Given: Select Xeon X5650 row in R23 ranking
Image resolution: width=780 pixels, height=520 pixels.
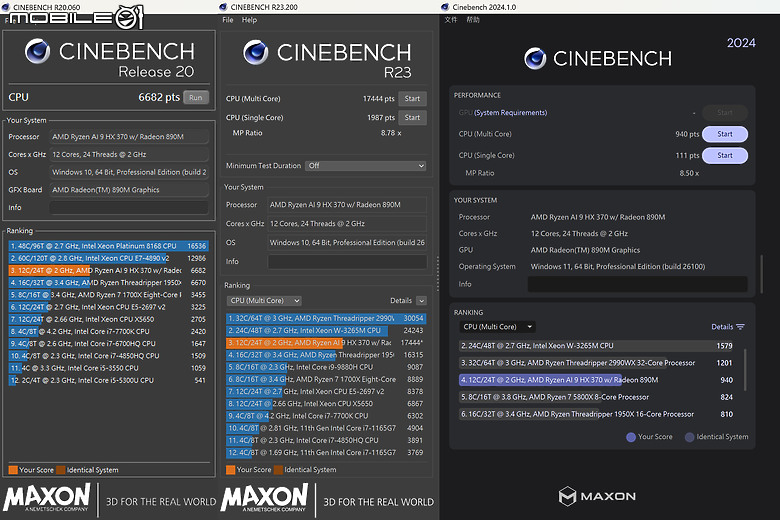Looking at the screenshot, I should 326,404.
